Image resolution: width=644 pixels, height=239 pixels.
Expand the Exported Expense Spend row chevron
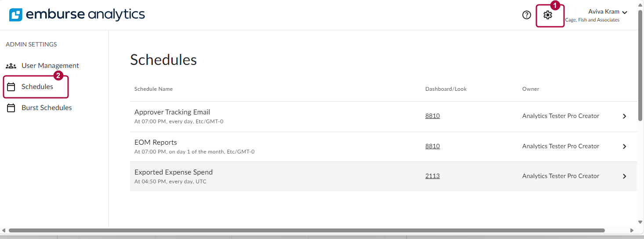point(624,176)
